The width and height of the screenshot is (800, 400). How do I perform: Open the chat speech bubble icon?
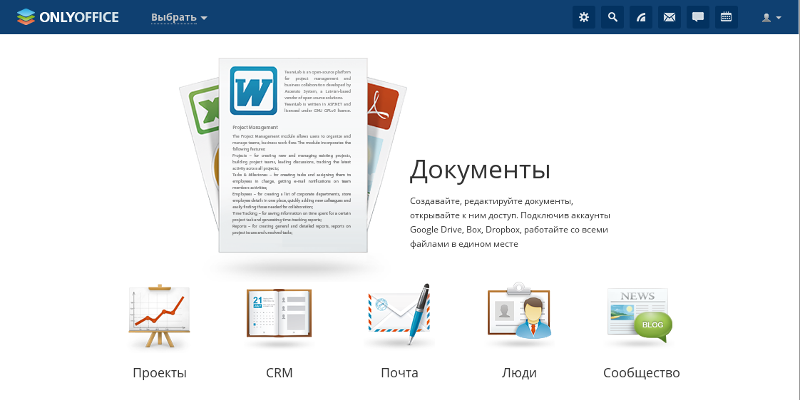[x=697, y=17]
